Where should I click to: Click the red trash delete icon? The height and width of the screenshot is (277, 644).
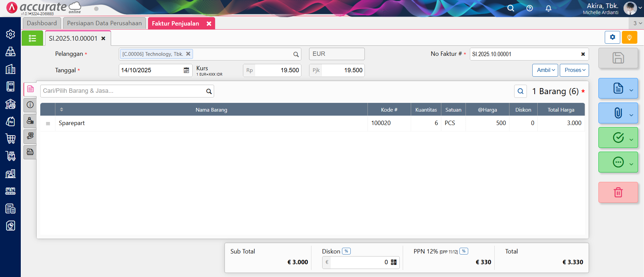618,192
